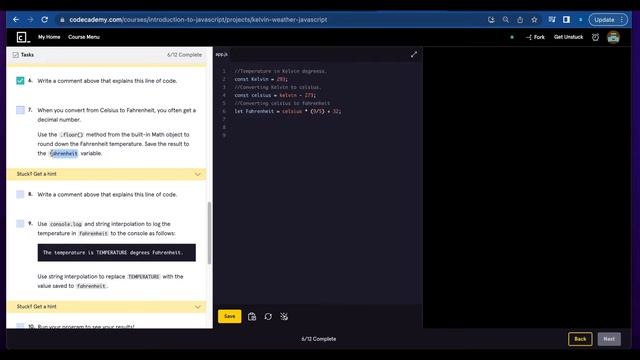Click Get Unstuck
This screenshot has height=360, width=640.
[x=568, y=37]
